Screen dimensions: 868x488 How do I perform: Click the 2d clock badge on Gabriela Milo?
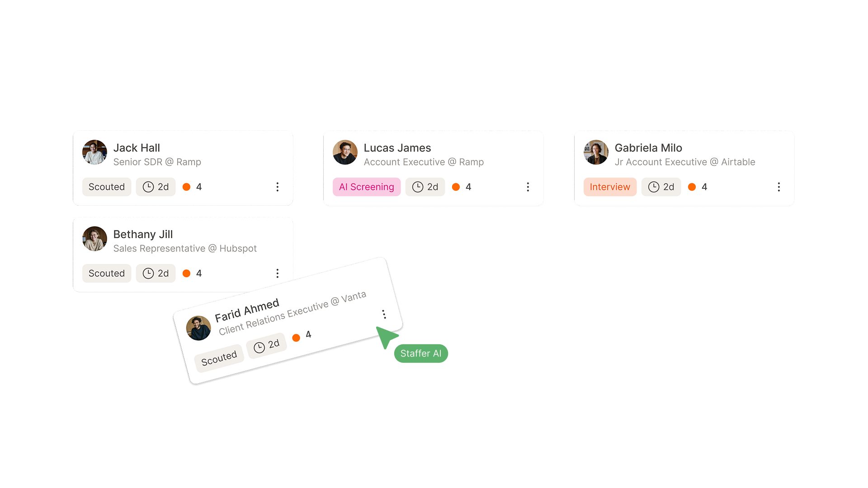click(661, 187)
